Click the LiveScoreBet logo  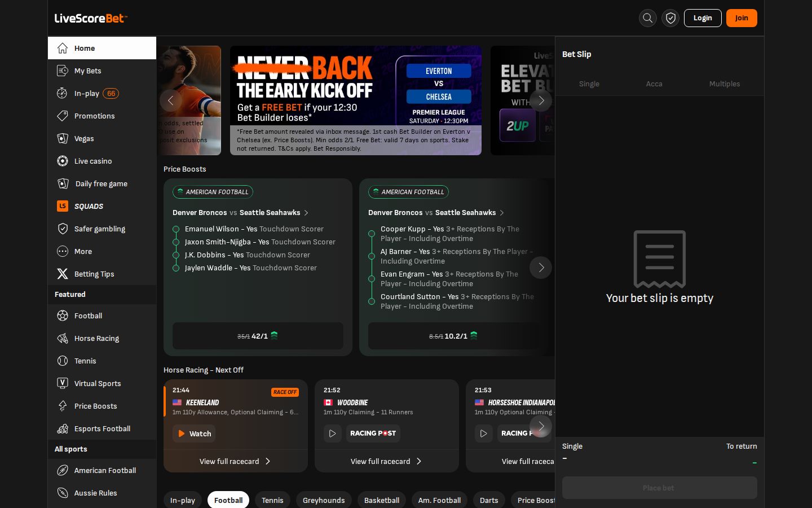(91, 18)
